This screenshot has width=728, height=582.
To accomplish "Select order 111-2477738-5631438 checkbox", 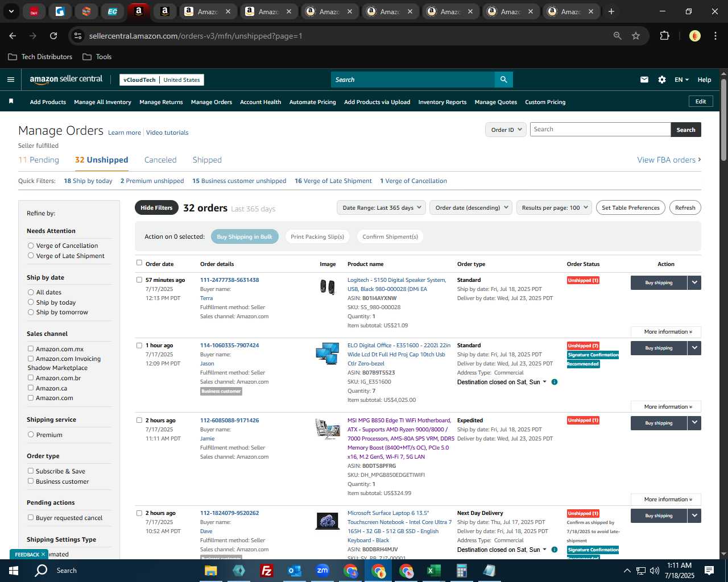I will (139, 280).
